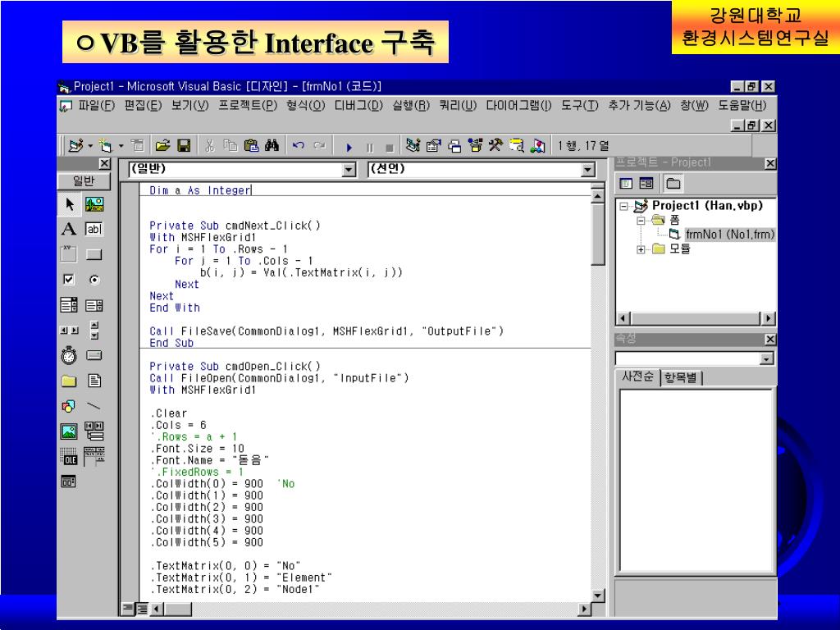This screenshot has width=840, height=630.
Task: Open the Add Form dropdown arrow
Action: pos(121,146)
